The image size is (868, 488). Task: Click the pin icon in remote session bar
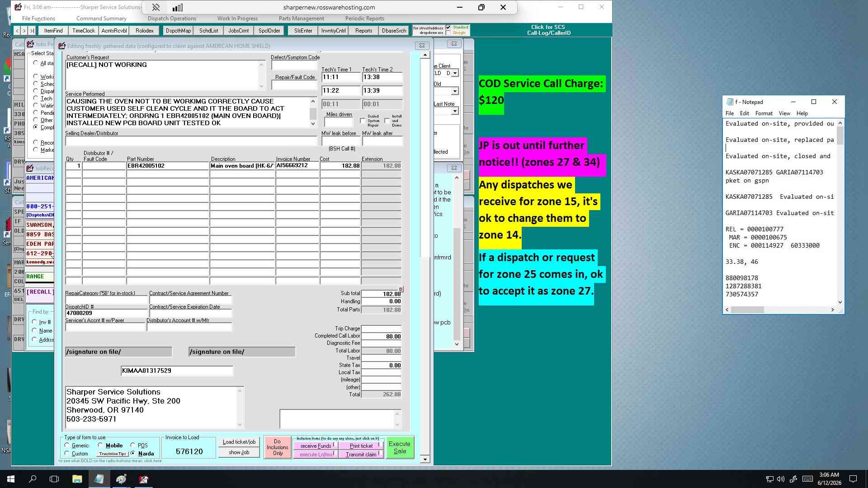[x=156, y=7]
